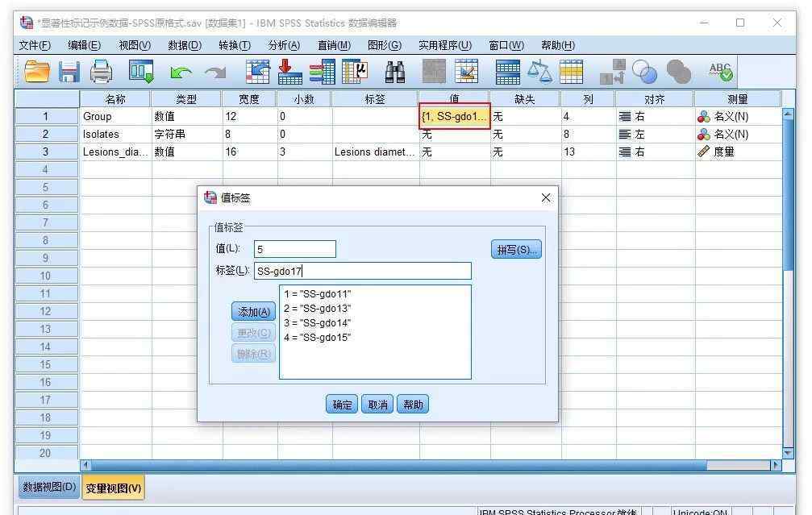Click the Group variable name cell
Viewport: 812px width, 515px height.
(x=115, y=116)
